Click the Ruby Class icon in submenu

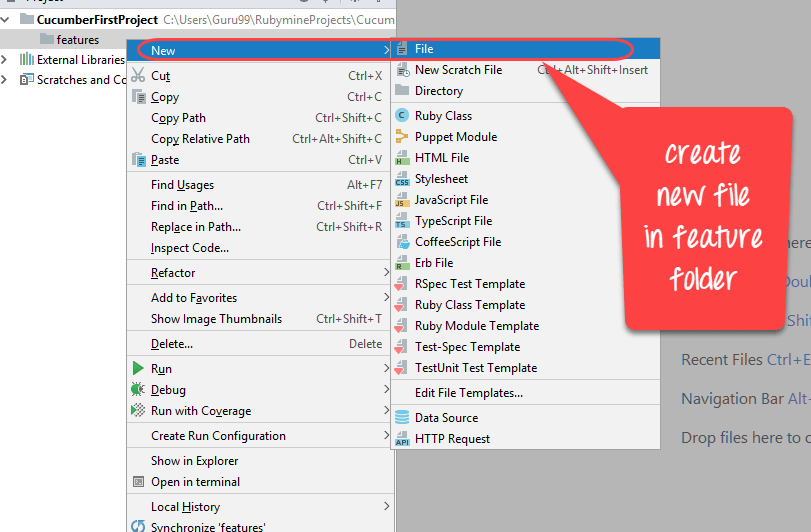(x=402, y=116)
